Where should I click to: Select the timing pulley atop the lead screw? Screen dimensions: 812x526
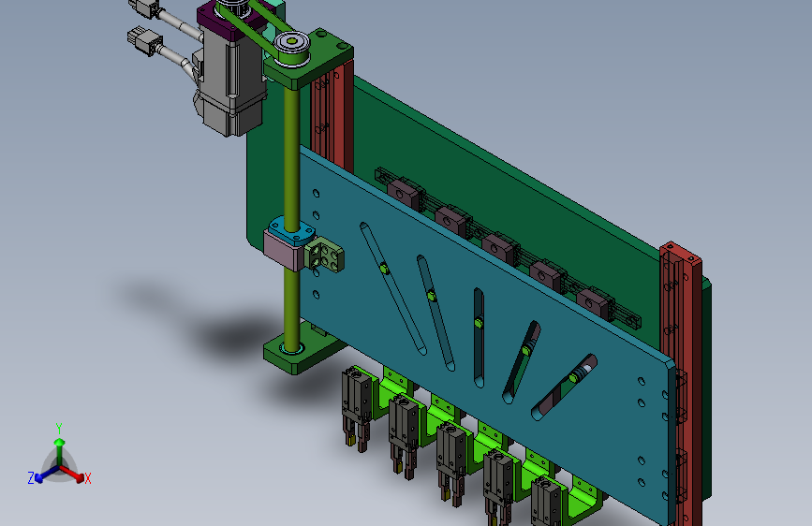291,48
